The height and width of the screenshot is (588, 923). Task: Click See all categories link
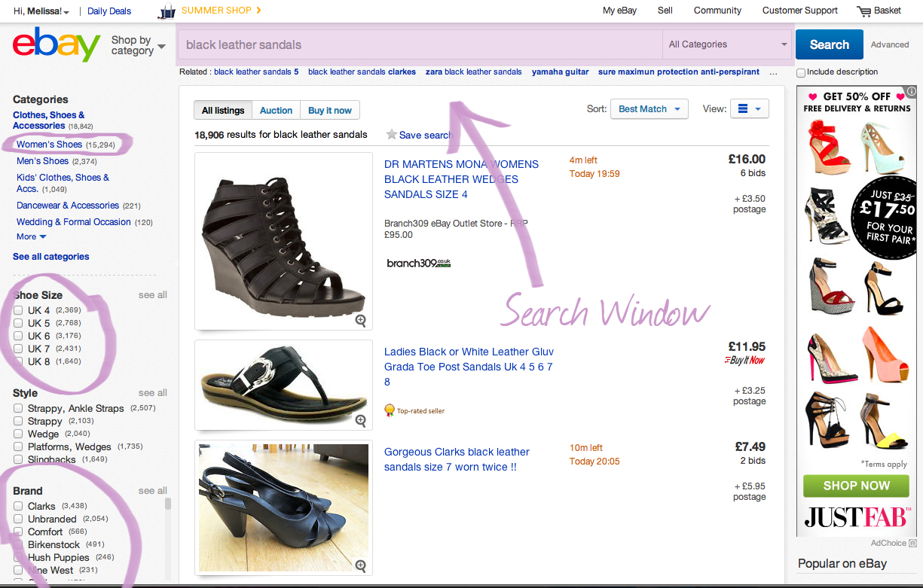click(50, 257)
